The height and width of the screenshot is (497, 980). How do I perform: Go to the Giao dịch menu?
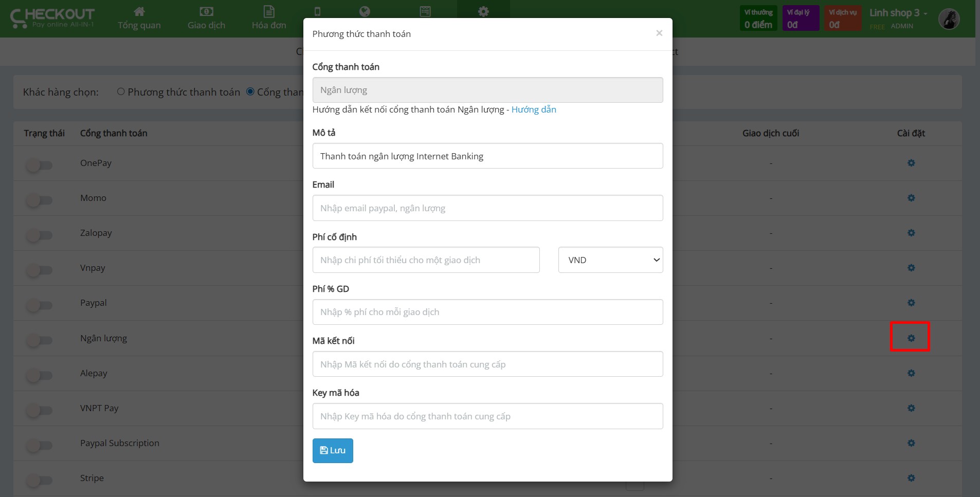(x=206, y=19)
